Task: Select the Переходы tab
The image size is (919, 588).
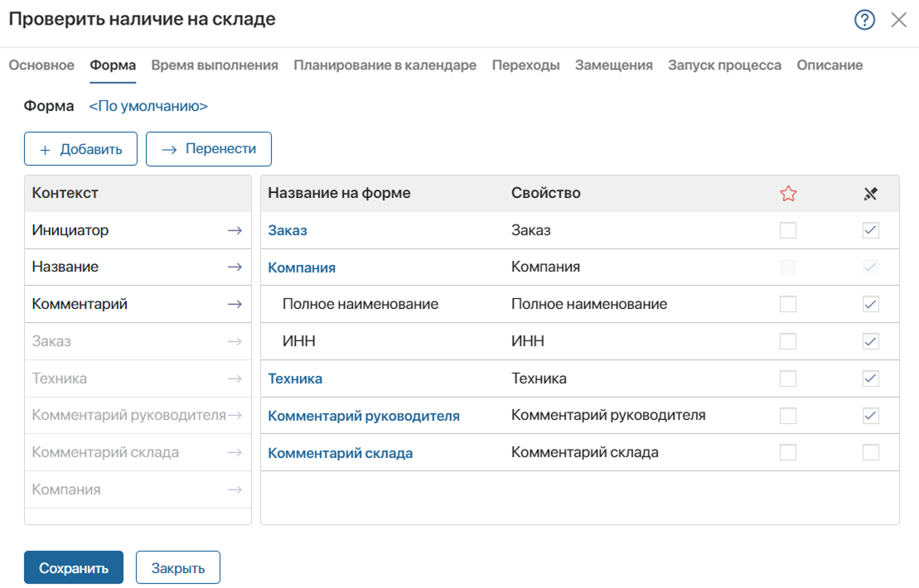Action: coord(525,65)
